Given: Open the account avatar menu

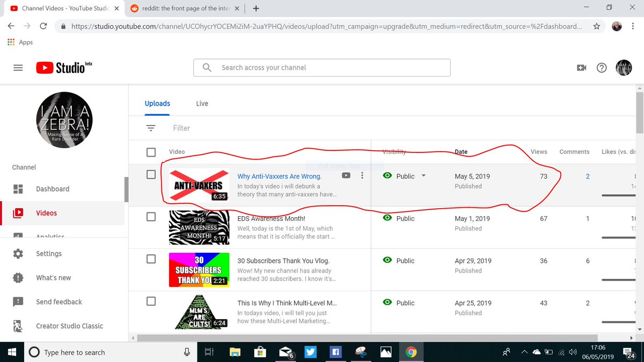Looking at the screenshot, I should (624, 68).
